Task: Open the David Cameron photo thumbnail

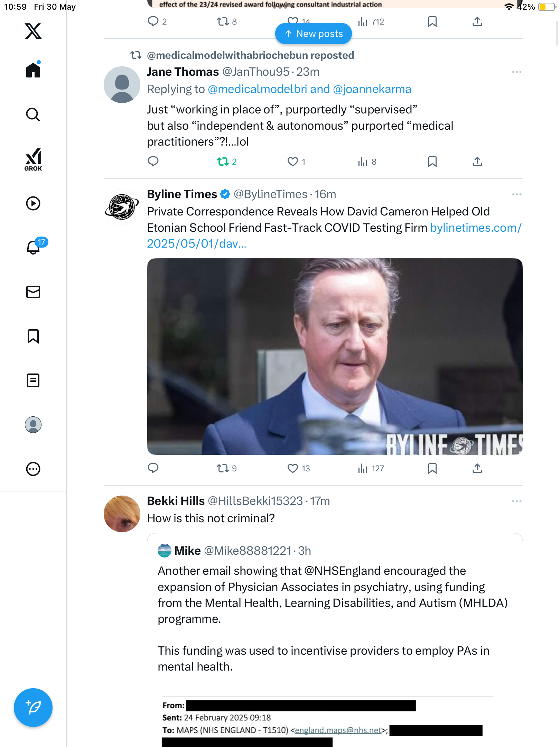Action: pos(335,357)
